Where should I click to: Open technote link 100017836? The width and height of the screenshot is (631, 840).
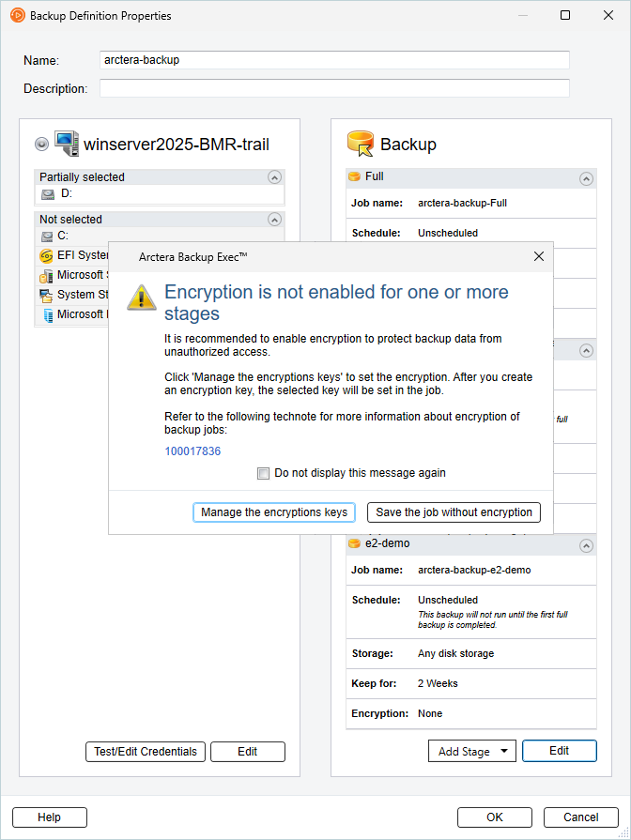192,451
